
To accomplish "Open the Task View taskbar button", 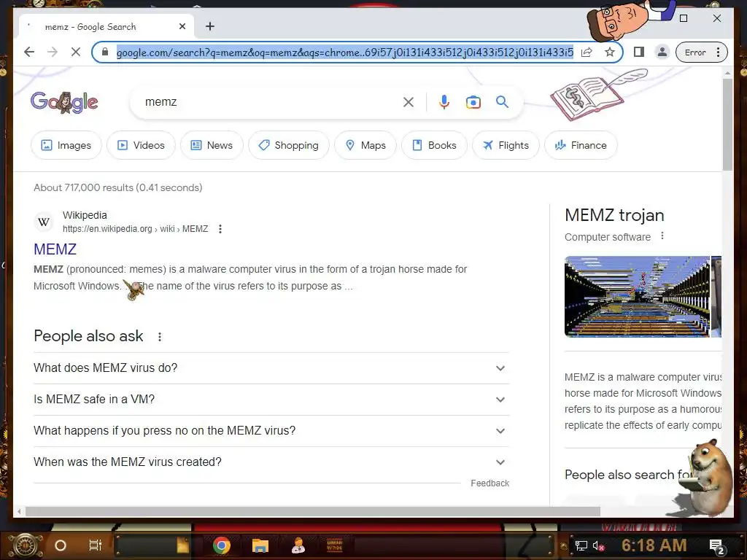I will point(96,545).
